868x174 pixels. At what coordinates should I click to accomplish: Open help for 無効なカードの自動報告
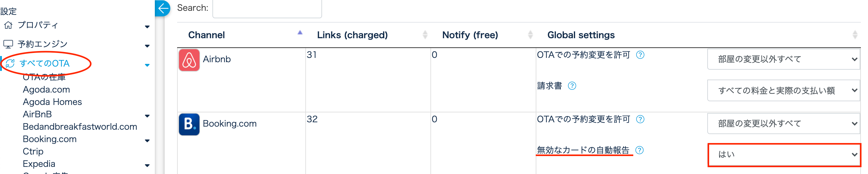click(639, 150)
